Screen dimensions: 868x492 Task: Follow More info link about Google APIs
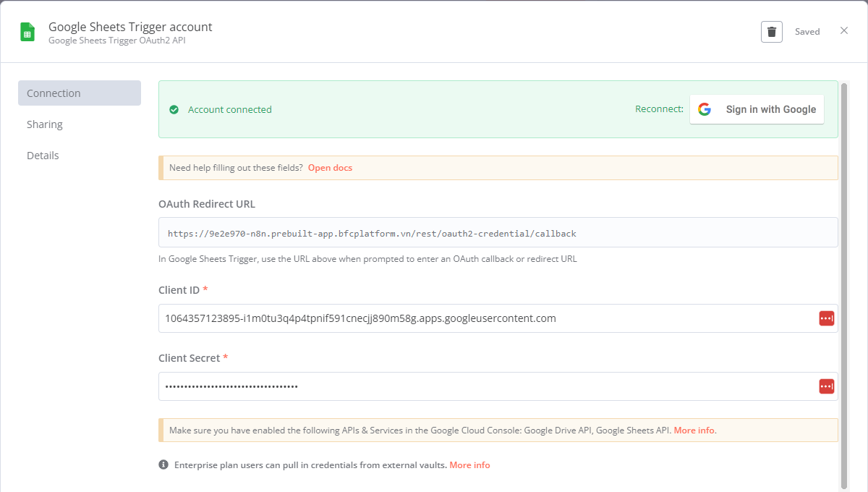click(695, 430)
